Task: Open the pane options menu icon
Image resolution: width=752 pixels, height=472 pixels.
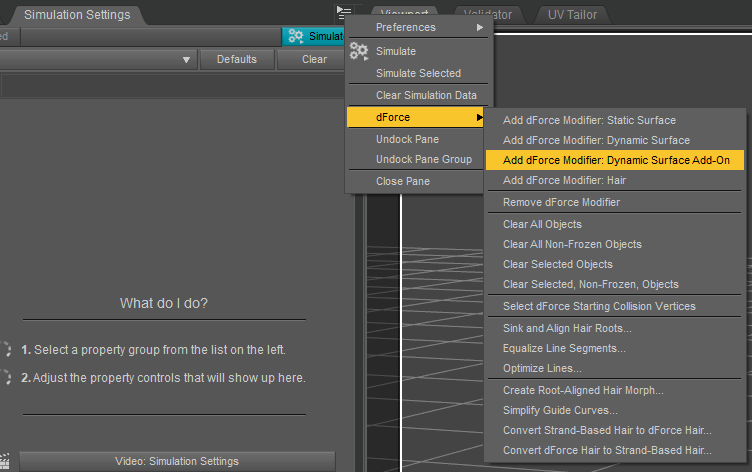Action: pos(344,12)
